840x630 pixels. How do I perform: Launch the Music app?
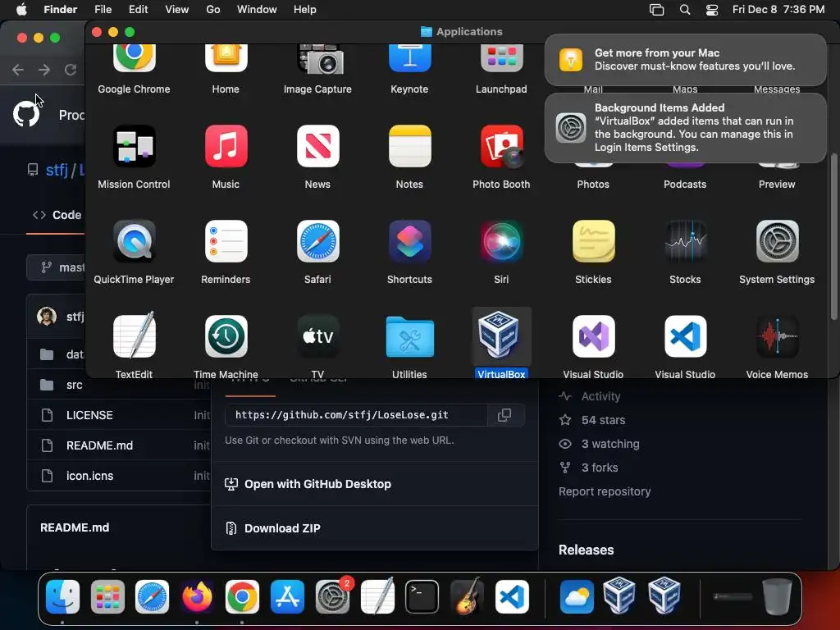point(226,146)
